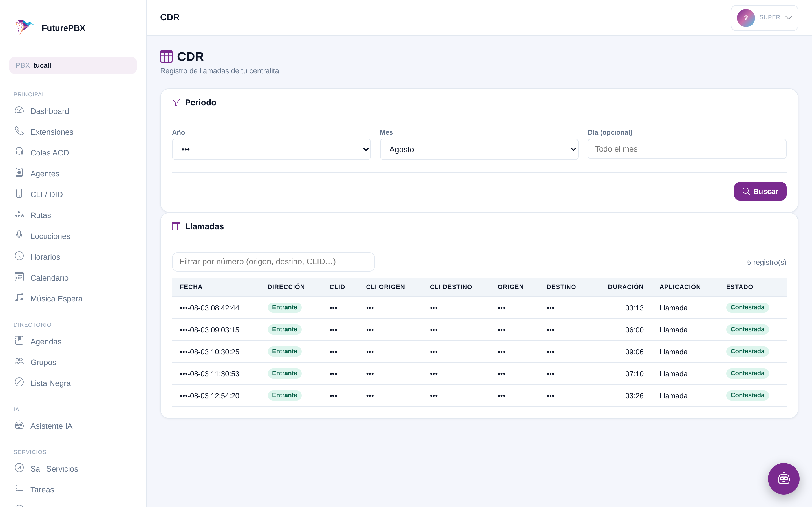Click the Dashboard gauge icon
812x507 pixels.
19,110
